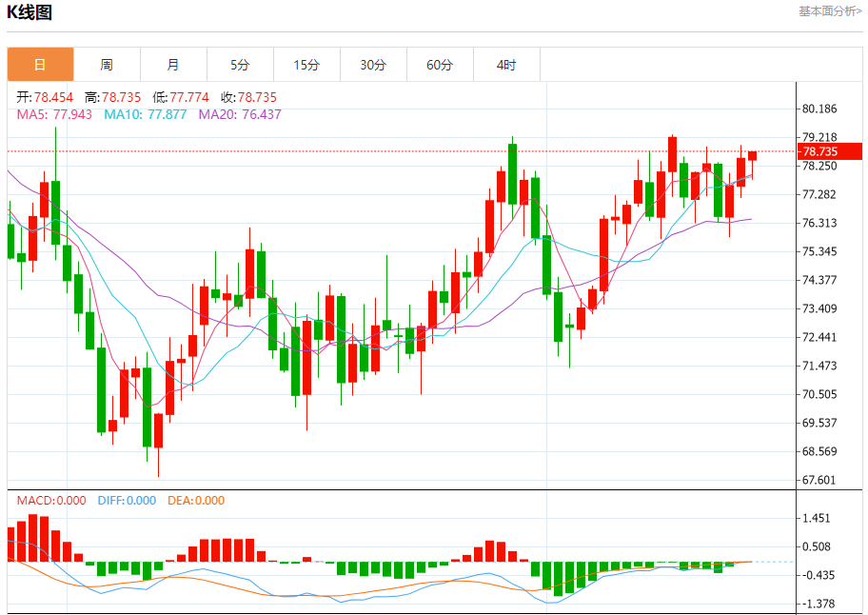
Task: Click the 70.505 price axis label
Action: (819, 394)
